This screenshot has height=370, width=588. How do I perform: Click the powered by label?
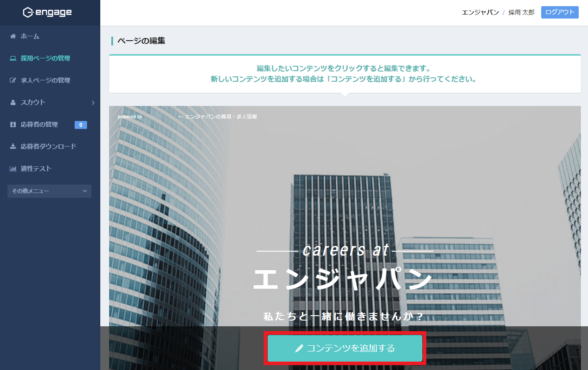pyautogui.click(x=130, y=117)
